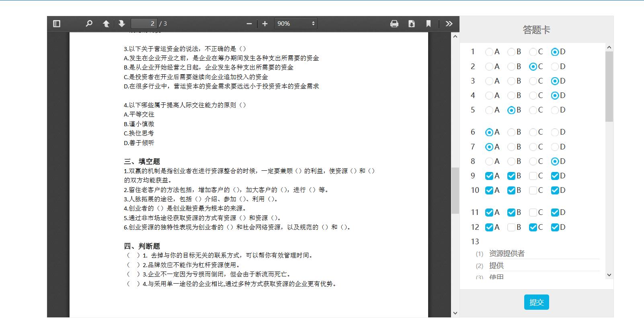
Task: Open the 90% zoom level dropdown
Action: coord(296,24)
